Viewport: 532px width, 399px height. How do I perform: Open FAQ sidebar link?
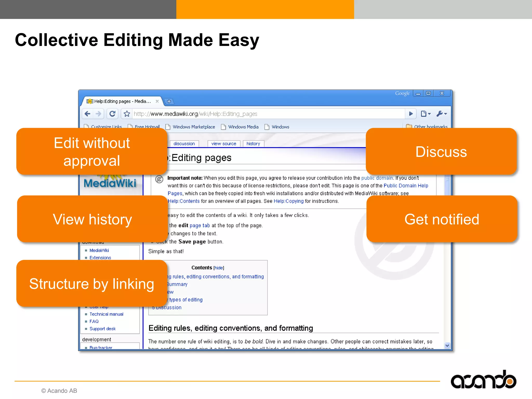pos(94,321)
